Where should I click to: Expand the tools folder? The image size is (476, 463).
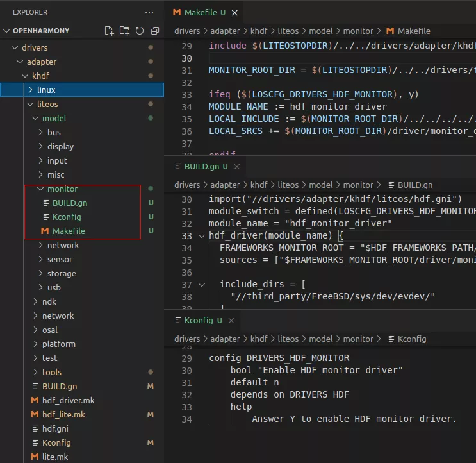(x=82, y=372)
